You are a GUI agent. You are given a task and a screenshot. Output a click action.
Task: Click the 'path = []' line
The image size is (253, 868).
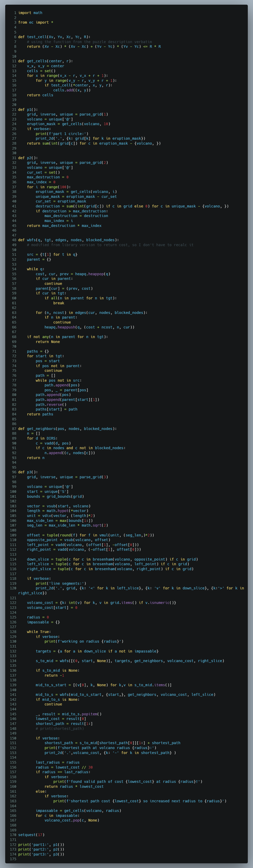pos(45,376)
